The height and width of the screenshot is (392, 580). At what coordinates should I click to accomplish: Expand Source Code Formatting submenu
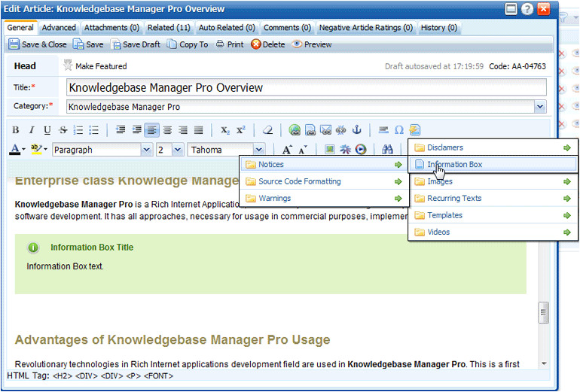pos(325,181)
